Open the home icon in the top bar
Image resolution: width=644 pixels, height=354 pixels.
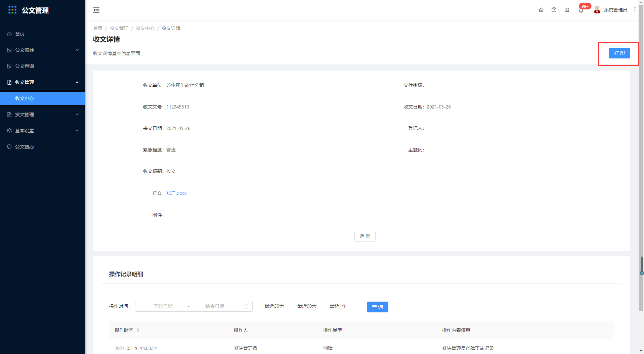541,10
